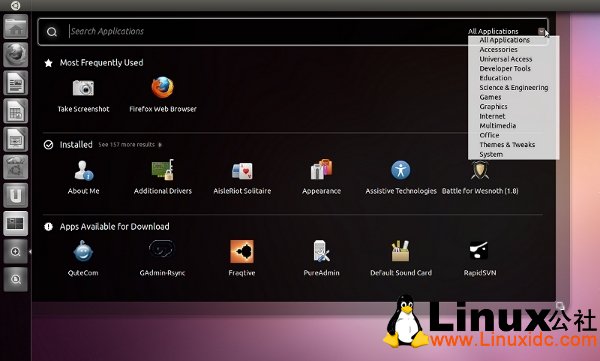Filter by Themes & Tweaks category
The image size is (600, 361).
tap(507, 145)
